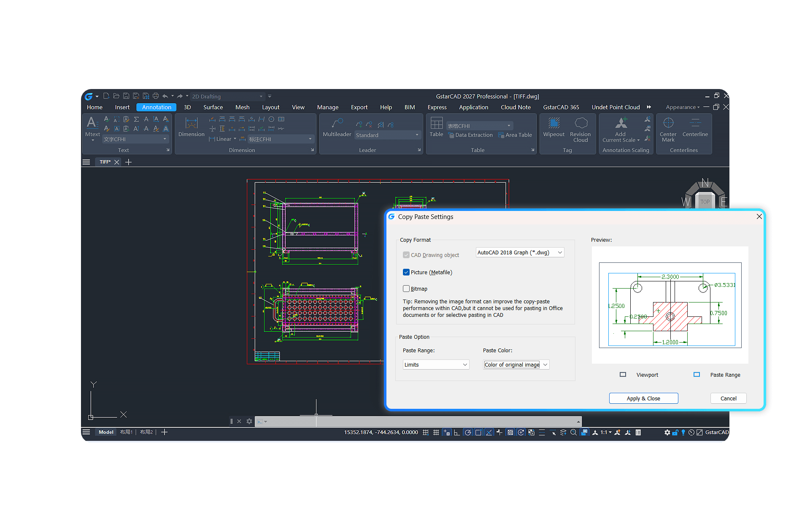Click the Add Current Scale button
Image resolution: width=810 pixels, height=532 pixels.
point(621,130)
